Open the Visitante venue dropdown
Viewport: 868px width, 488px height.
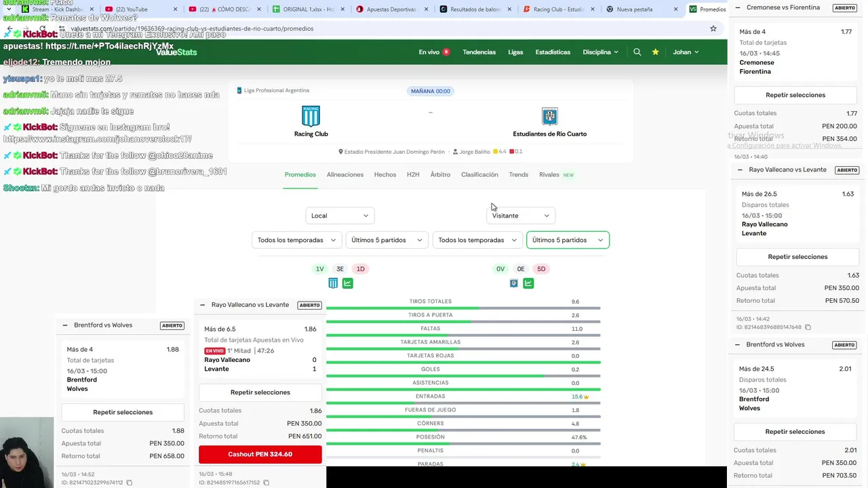(x=520, y=216)
